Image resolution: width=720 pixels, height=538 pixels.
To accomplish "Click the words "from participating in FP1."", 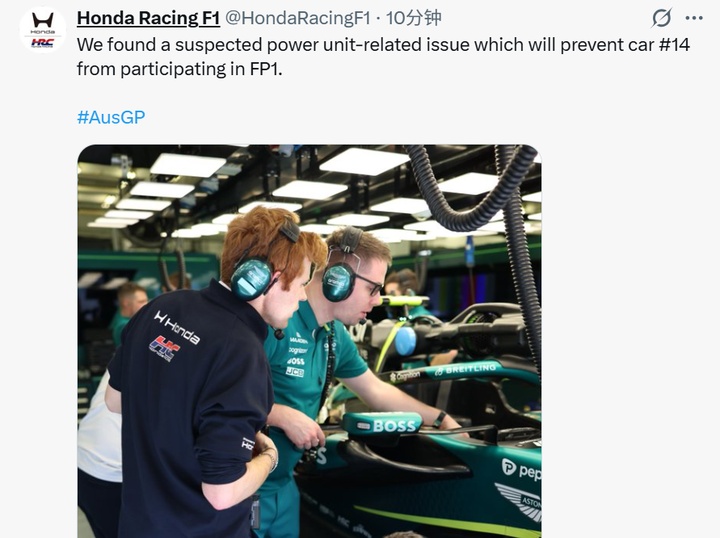I will pos(180,69).
